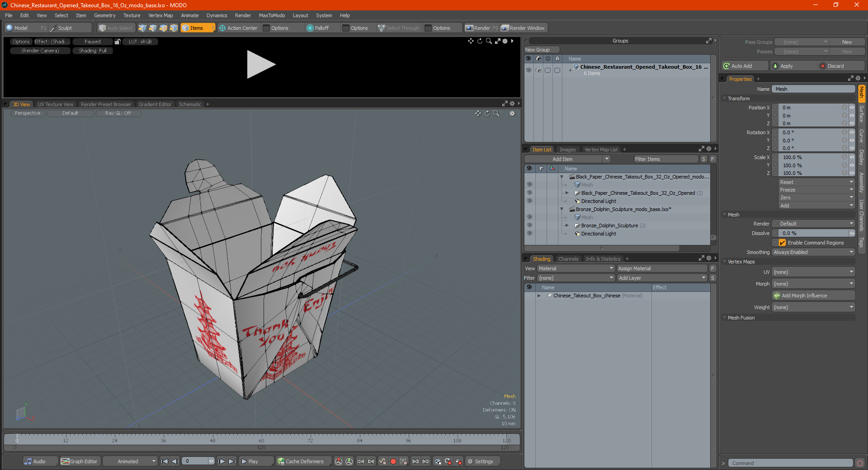Screen dimensions: 868x470
Task: Click the Apply button
Action: pyautogui.click(x=793, y=66)
